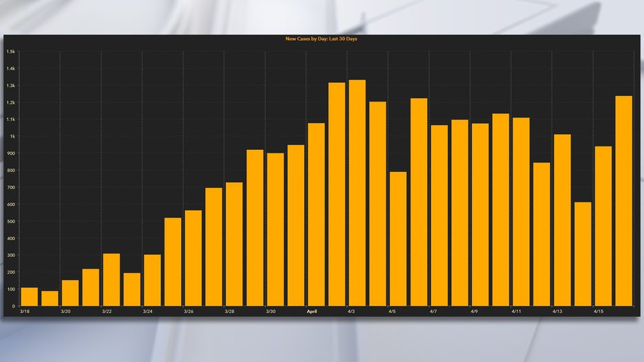Click the 500 y-axis label

point(11,221)
